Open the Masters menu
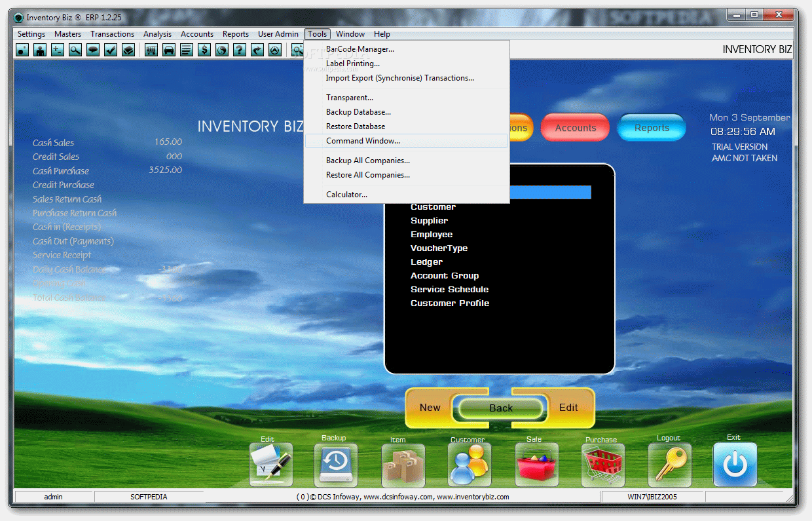The height and width of the screenshot is (521, 812). (68, 34)
